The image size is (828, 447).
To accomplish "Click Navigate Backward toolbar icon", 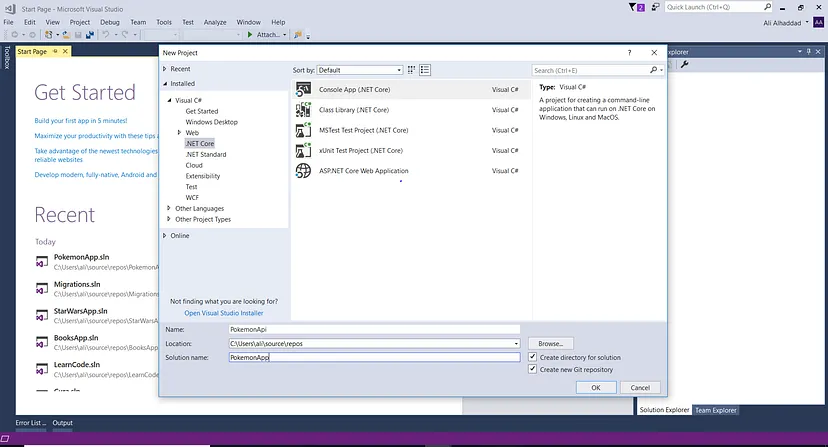I will click(14, 35).
